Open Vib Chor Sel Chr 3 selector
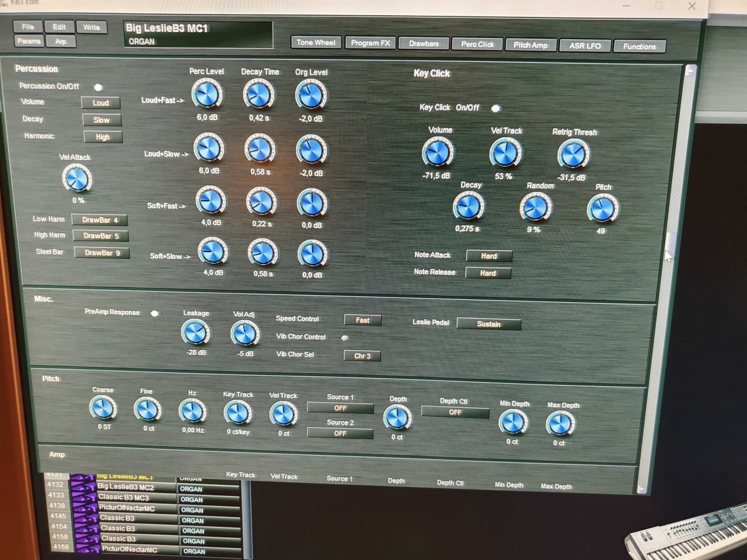Screen dimensions: 747x560 [x=362, y=355]
